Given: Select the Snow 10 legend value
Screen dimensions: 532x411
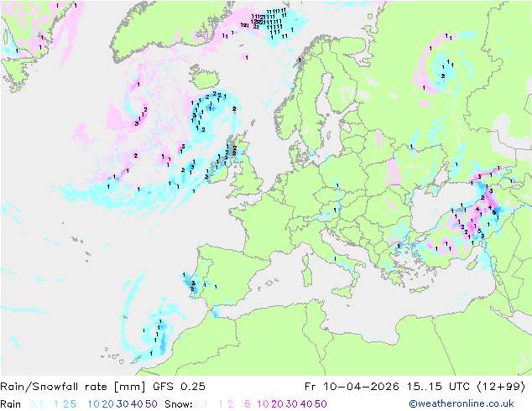Looking at the screenshot, I should click(x=263, y=404).
